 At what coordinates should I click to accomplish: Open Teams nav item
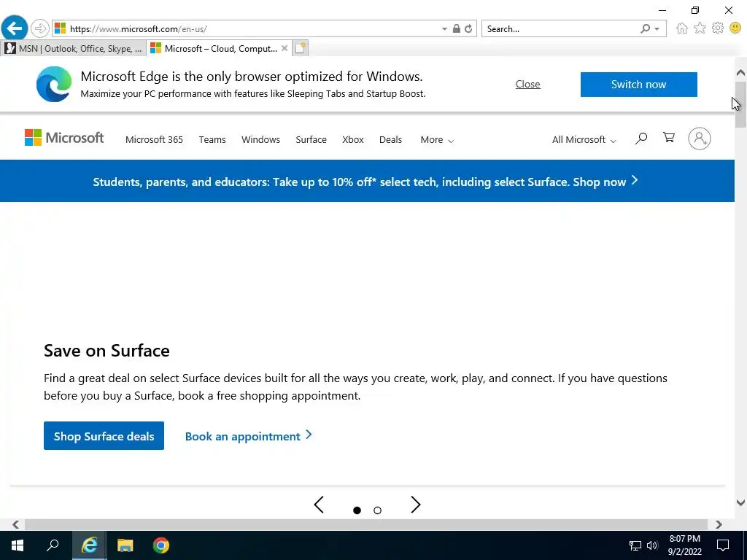pos(212,139)
